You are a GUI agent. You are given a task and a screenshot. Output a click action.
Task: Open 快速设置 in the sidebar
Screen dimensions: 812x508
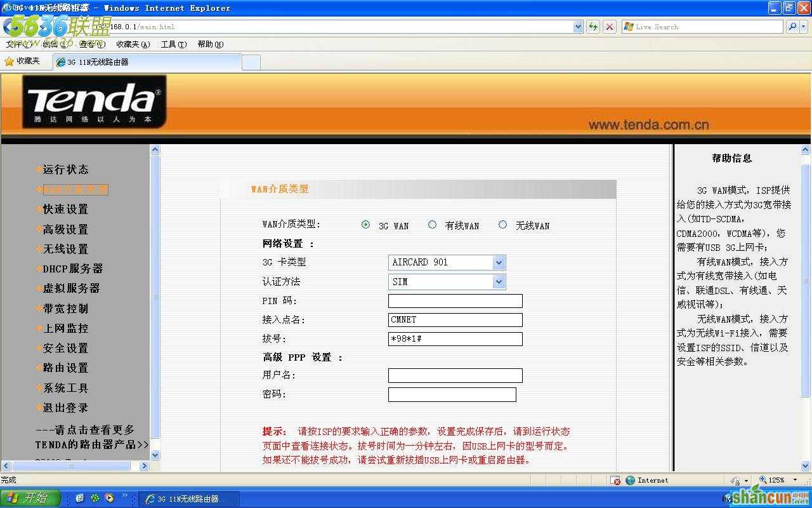65,209
